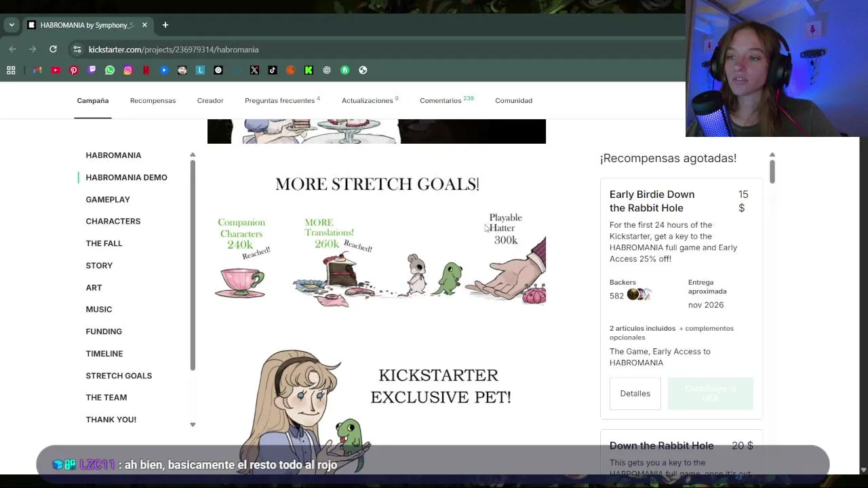Click the disabled Contribuye 15 US$ button
868x488 pixels.
point(710,394)
